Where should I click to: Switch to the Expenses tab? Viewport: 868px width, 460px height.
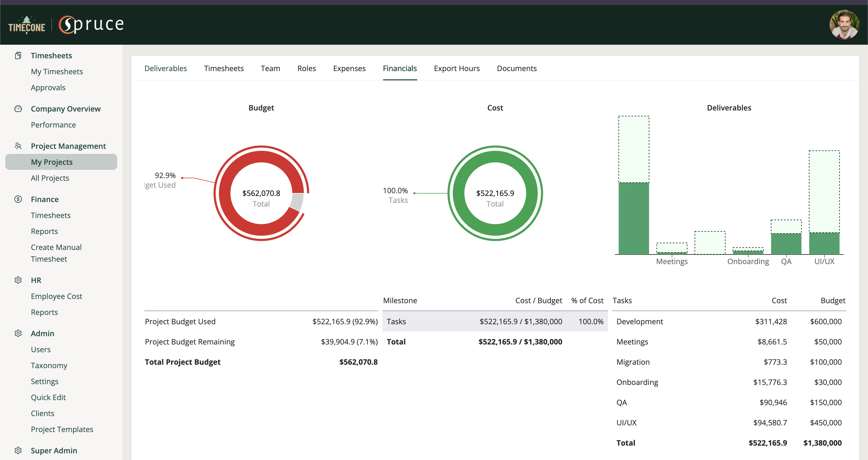[x=350, y=68]
